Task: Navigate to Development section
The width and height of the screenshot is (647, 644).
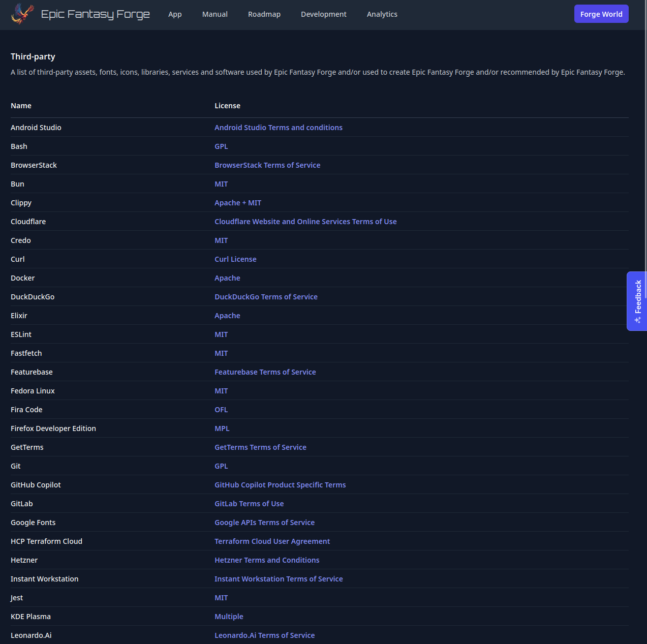Action: (324, 14)
